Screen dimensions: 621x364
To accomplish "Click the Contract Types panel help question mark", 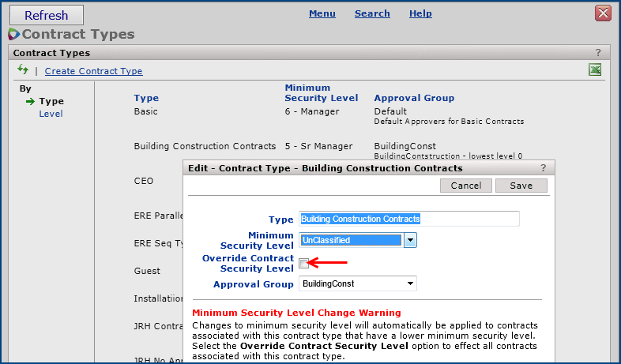I will [598, 53].
